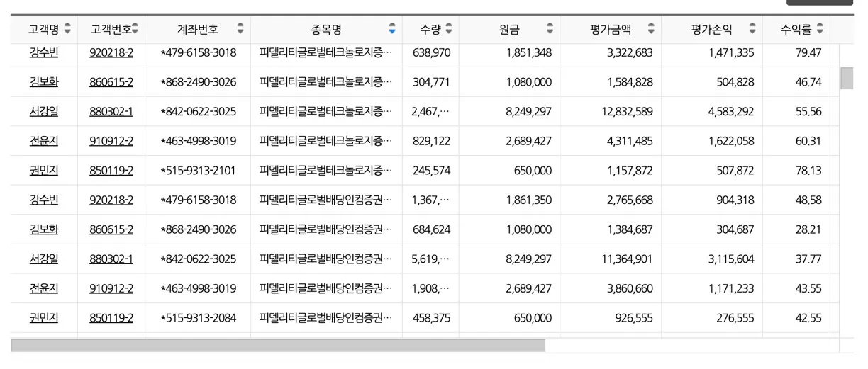Click the 원금 column sort arrows
The height and width of the screenshot is (369, 868).
[x=550, y=29]
